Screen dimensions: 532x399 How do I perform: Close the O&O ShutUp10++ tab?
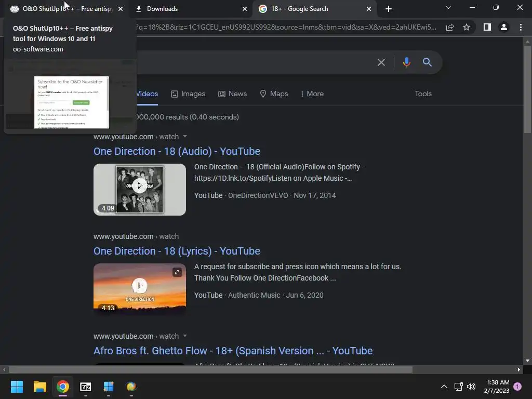(x=121, y=9)
